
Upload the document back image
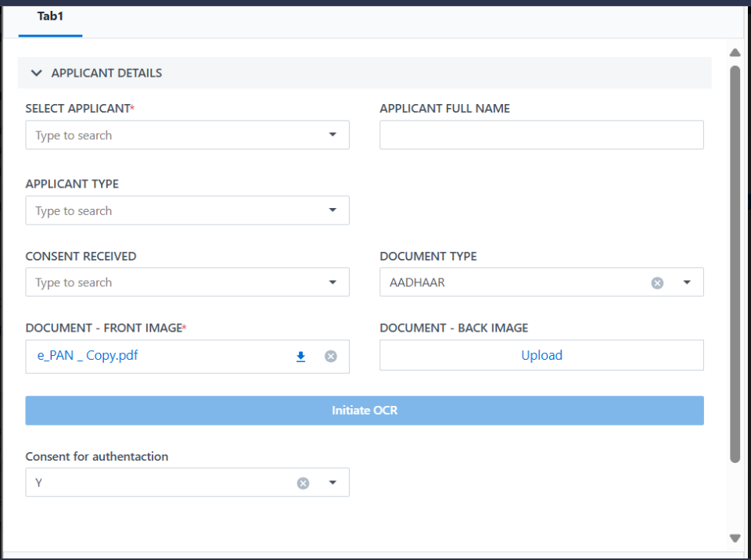(541, 355)
